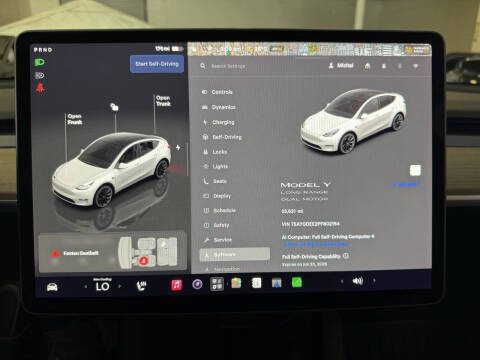Tap the Start Self-Driving button

pos(157,64)
